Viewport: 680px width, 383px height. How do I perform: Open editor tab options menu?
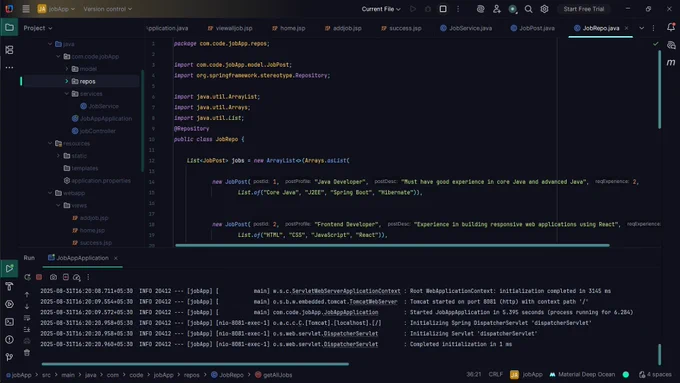click(654, 28)
